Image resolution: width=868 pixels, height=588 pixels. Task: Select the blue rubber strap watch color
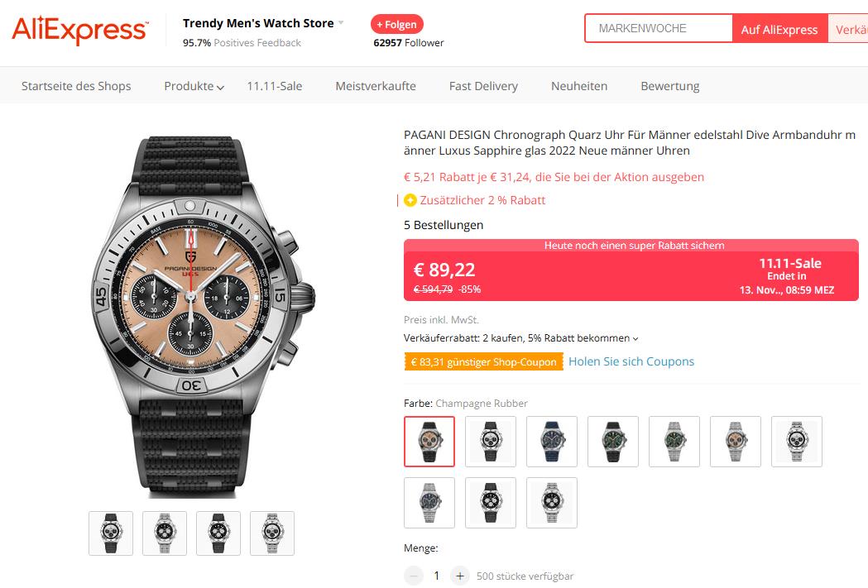click(x=552, y=442)
